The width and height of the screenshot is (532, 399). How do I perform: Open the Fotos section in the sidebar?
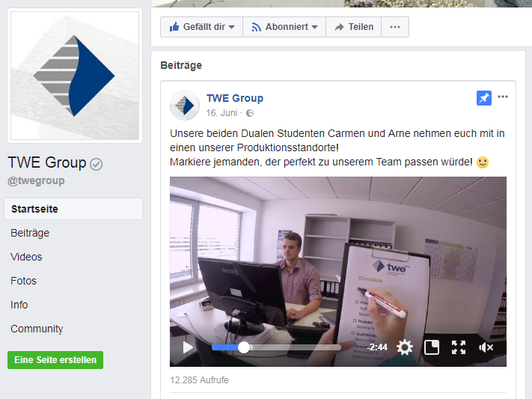23,281
